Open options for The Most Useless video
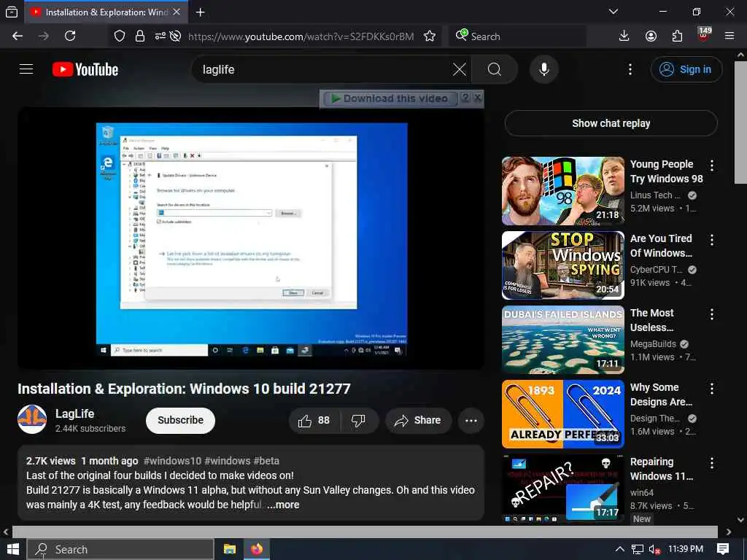This screenshot has height=560, width=747. click(712, 314)
